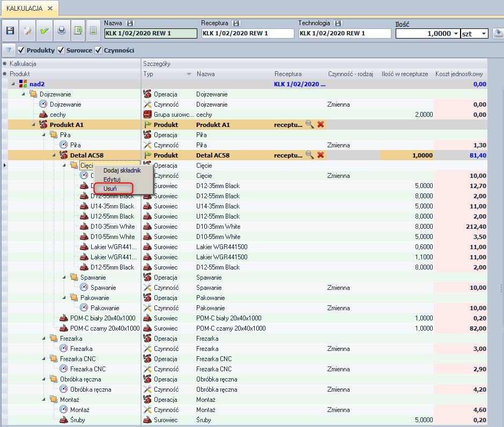The height and width of the screenshot is (427, 504).
Task: Collapse the Detal AC58 node
Action: [x=54, y=155]
